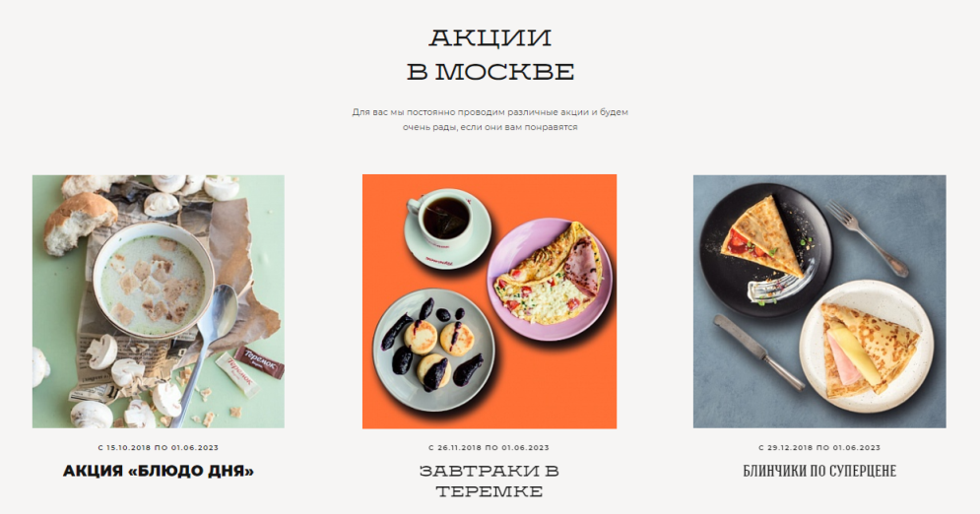Click the date text starting 29.12.2018

[x=819, y=447]
